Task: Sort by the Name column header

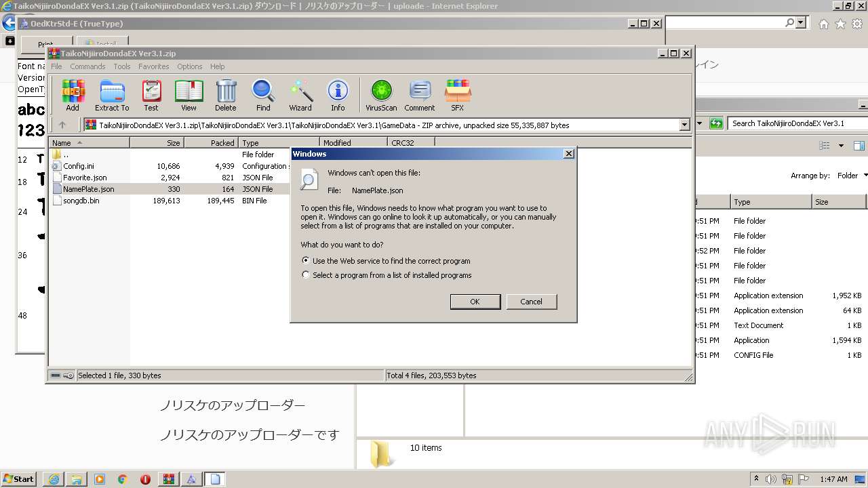Action: click(89, 143)
